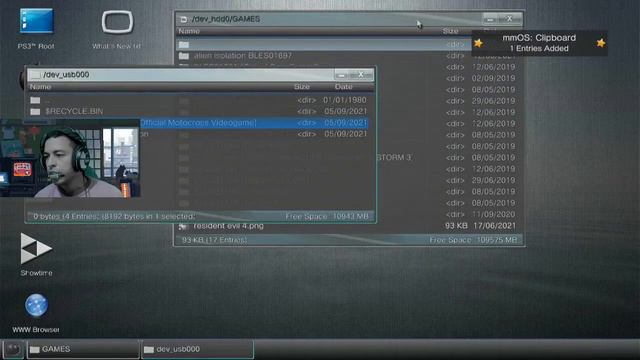The image size is (640, 360).
Task: Switch to the GAMES taskbar item
Action: 83,349
